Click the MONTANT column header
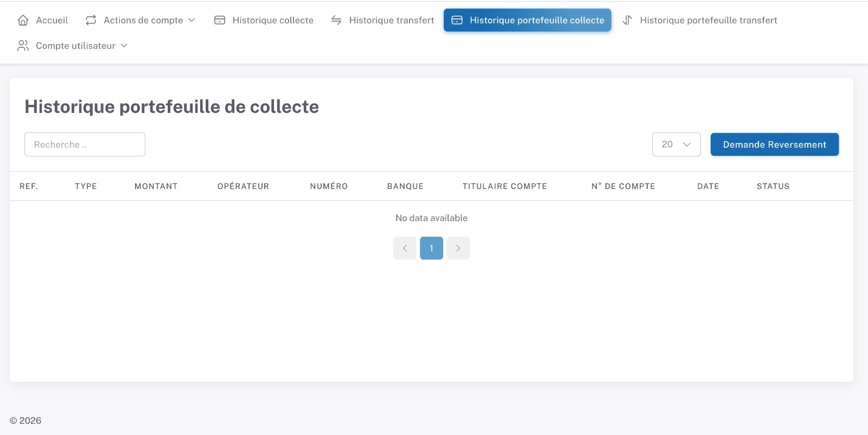Screen dimensions: 868x435 156,186
